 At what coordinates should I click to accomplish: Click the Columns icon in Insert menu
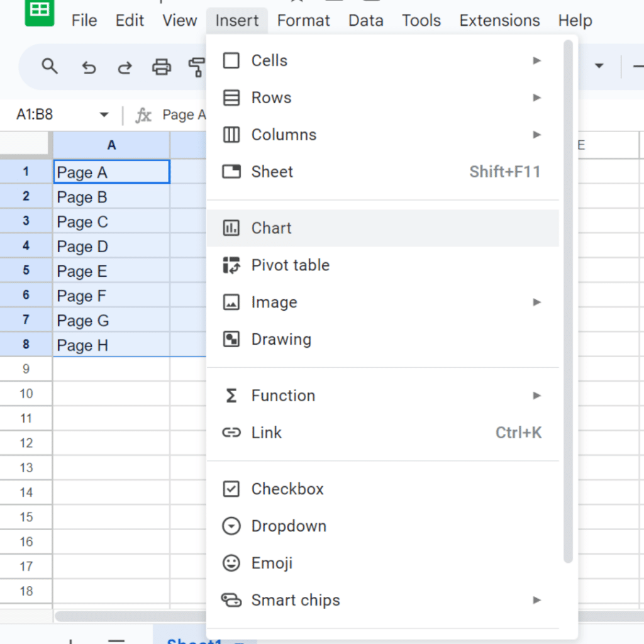point(231,135)
